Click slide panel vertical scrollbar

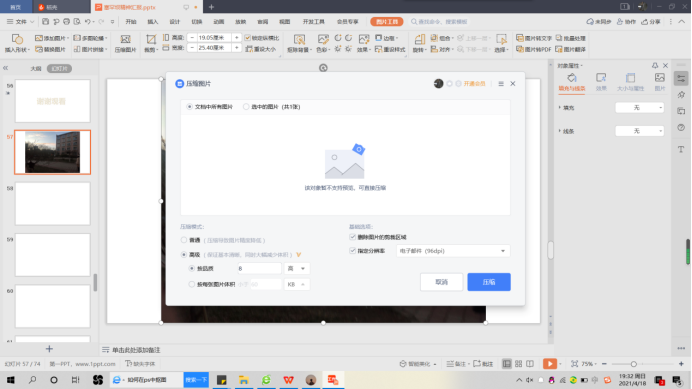[x=95, y=283]
